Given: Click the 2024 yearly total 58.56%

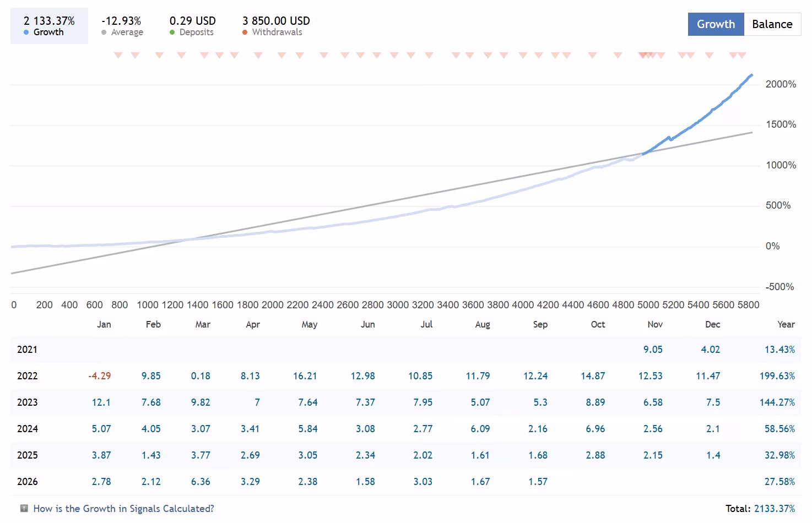Looking at the screenshot, I should [779, 429].
